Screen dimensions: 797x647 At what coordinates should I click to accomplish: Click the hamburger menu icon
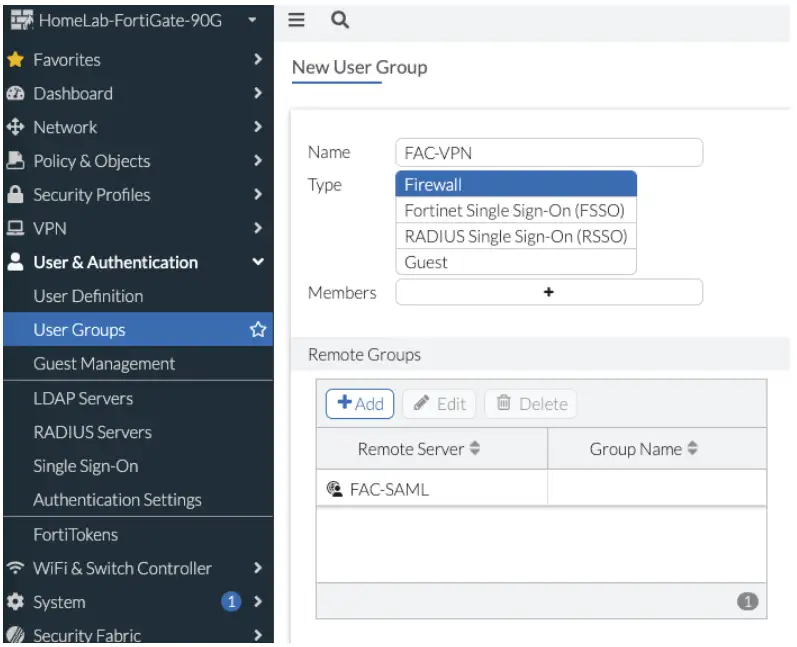pos(296,20)
